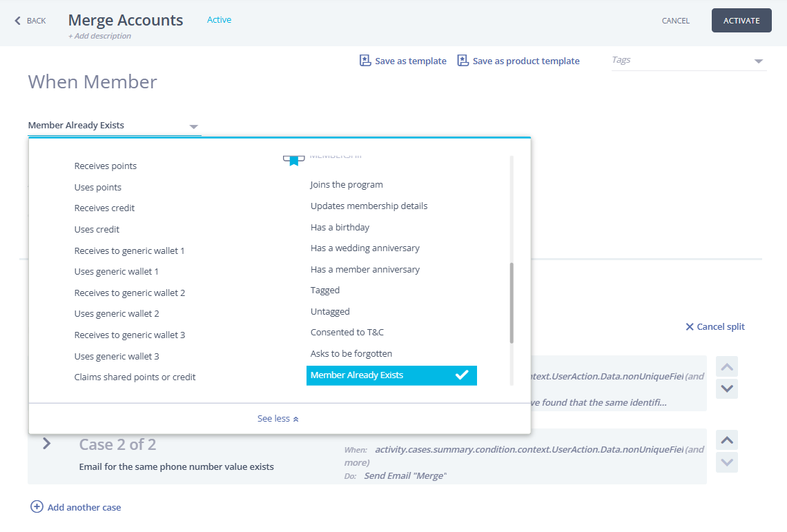Click the back arrow icon
Viewport: 787px width, 532px height.
(18, 21)
